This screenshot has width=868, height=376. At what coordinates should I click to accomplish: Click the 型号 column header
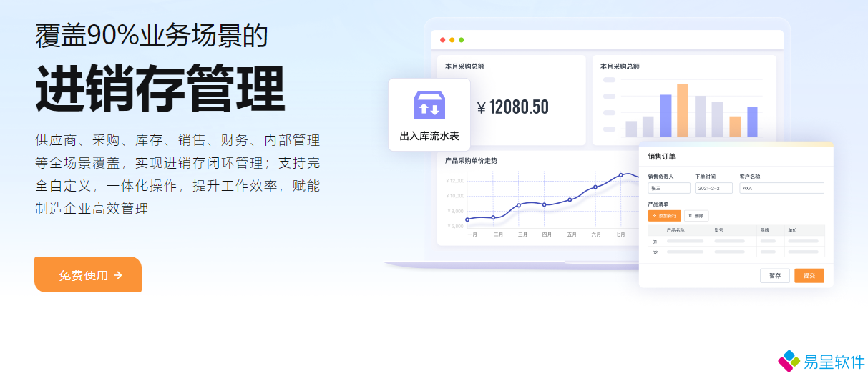718,230
